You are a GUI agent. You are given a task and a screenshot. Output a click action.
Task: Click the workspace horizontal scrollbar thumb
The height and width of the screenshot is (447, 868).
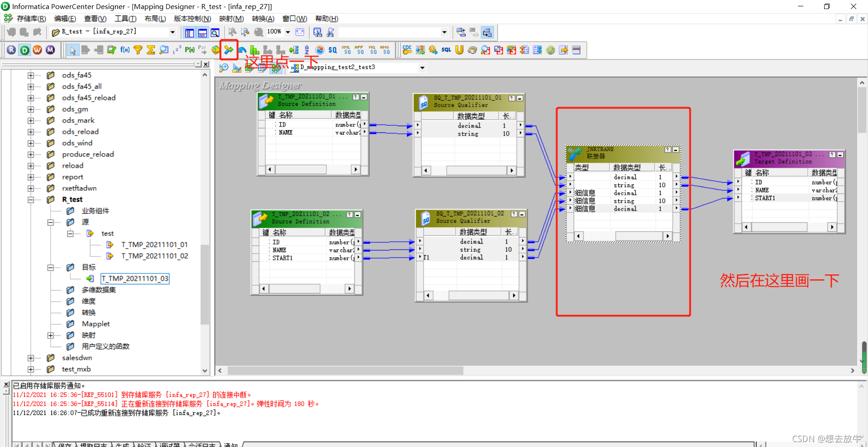click(345, 371)
